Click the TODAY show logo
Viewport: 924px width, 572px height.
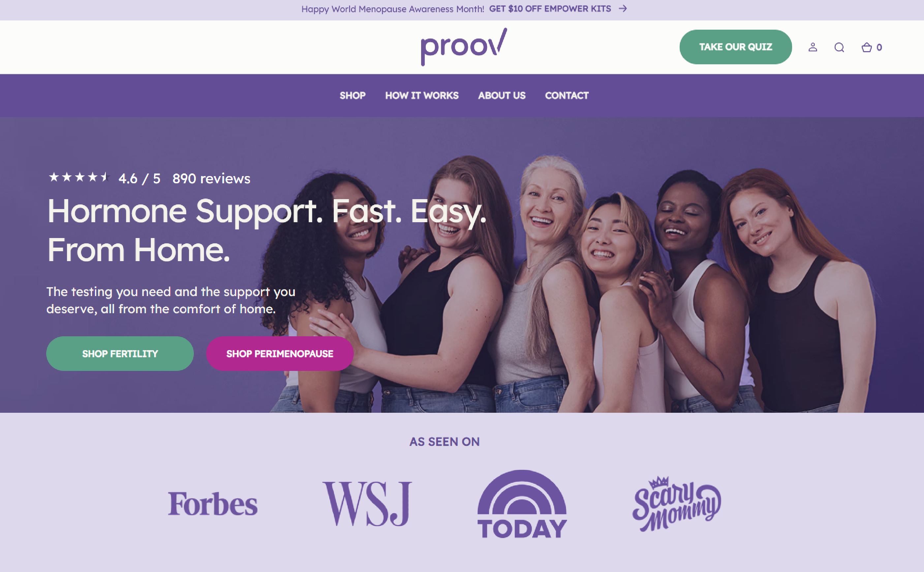click(x=522, y=503)
